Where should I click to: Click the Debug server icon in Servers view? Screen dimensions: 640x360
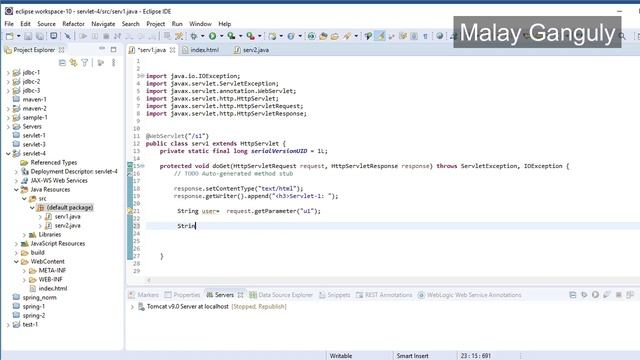click(584, 294)
